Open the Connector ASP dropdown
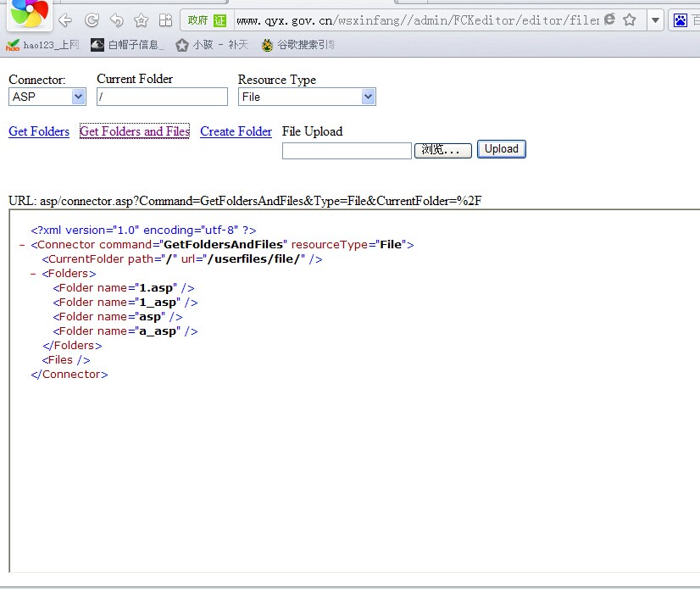 [x=47, y=97]
